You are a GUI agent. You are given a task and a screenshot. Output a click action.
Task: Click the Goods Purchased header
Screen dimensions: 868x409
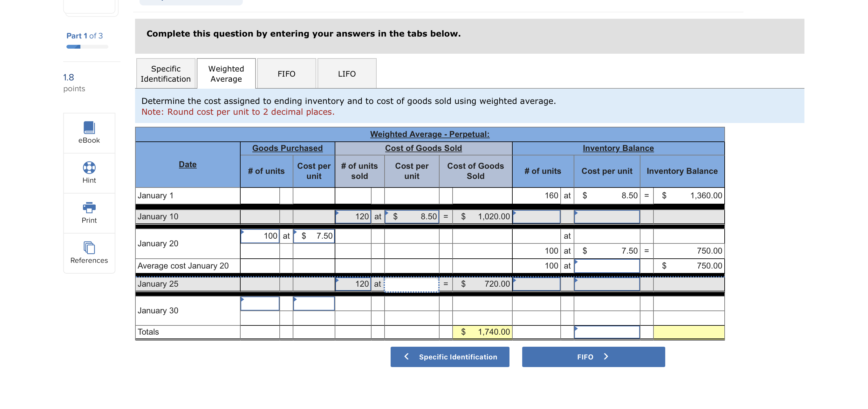click(x=287, y=148)
